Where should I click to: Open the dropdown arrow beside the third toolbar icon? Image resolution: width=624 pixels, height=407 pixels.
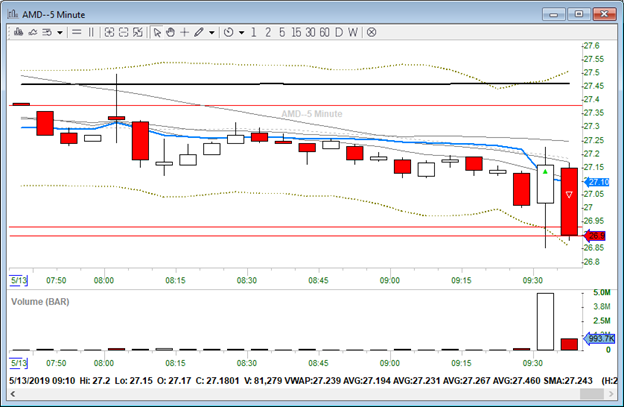coord(60,32)
